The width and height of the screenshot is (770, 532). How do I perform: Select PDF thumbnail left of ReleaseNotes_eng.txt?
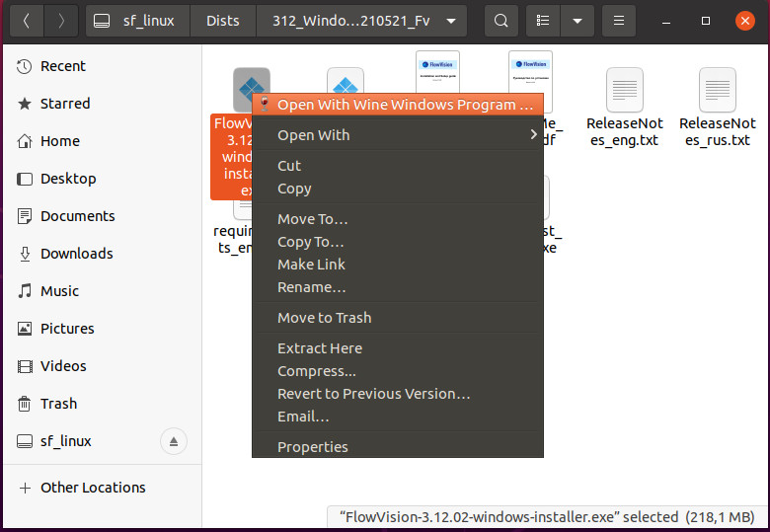coord(531,72)
